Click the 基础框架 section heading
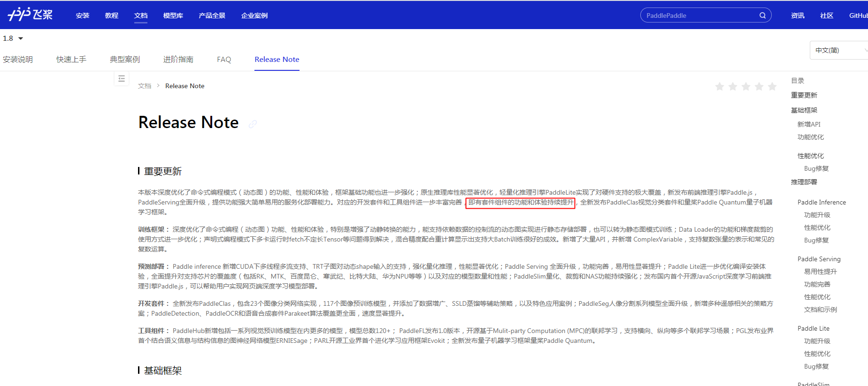The image size is (868, 386). (163, 371)
